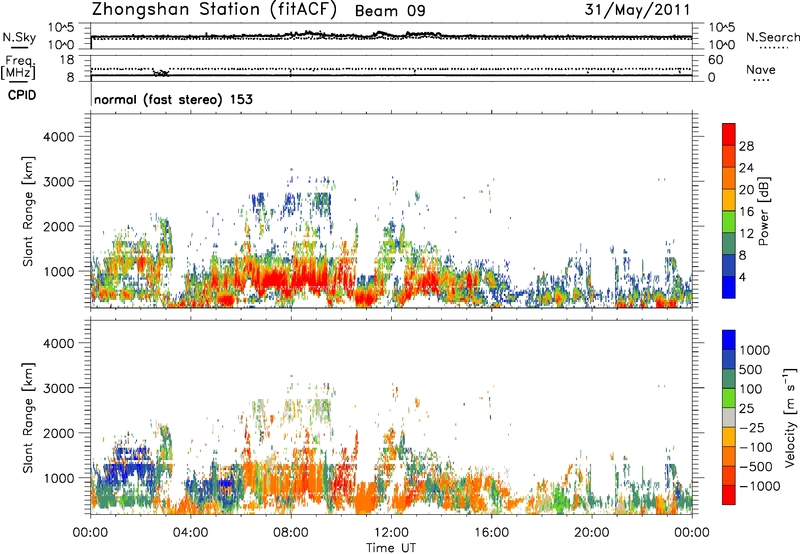Click the "4" tick on Power colorbar
The image size is (800, 554).
pyautogui.click(x=743, y=277)
